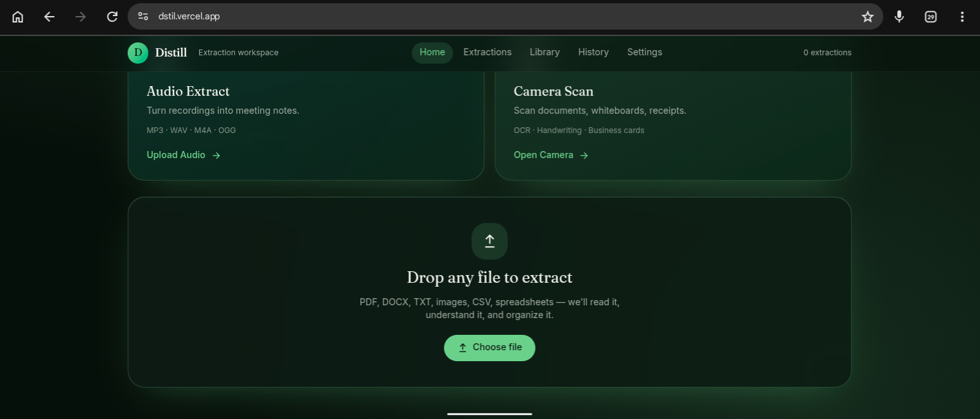
Task: Reload the page with the refresh icon
Action: click(112, 17)
